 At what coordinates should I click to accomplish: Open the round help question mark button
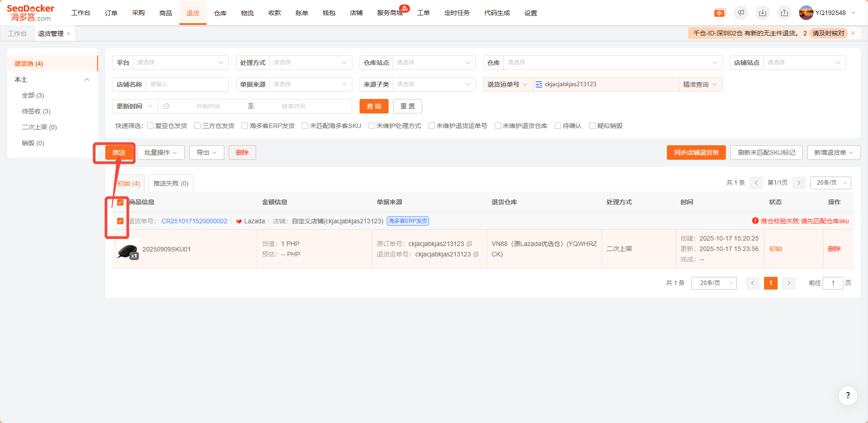(x=848, y=396)
